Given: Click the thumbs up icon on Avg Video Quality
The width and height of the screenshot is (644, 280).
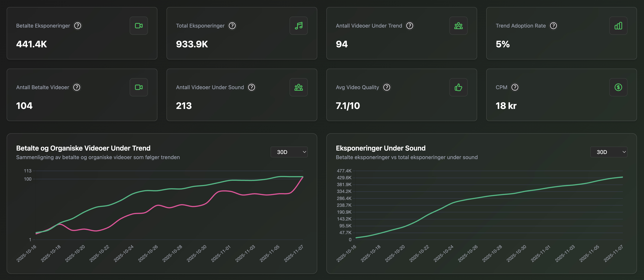Looking at the screenshot, I should pyautogui.click(x=459, y=87).
